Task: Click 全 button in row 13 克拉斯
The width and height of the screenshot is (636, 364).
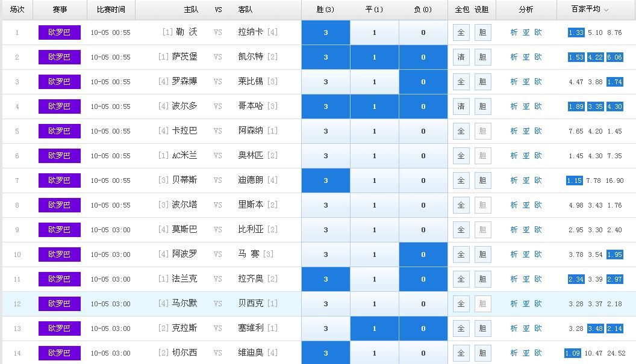Action: tap(461, 329)
